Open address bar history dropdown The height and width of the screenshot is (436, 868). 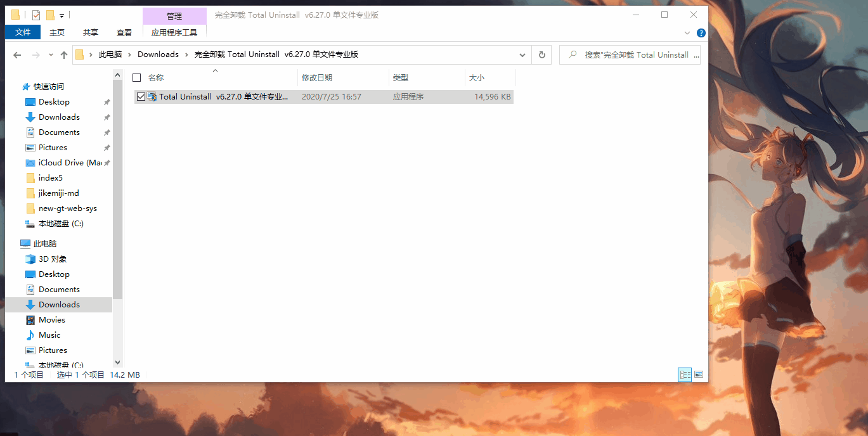[x=522, y=55]
